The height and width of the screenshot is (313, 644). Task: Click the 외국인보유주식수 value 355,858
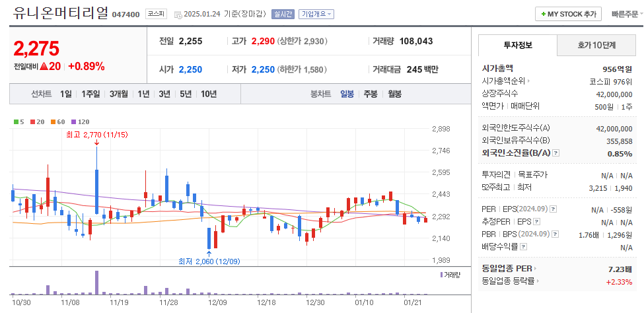click(x=620, y=141)
